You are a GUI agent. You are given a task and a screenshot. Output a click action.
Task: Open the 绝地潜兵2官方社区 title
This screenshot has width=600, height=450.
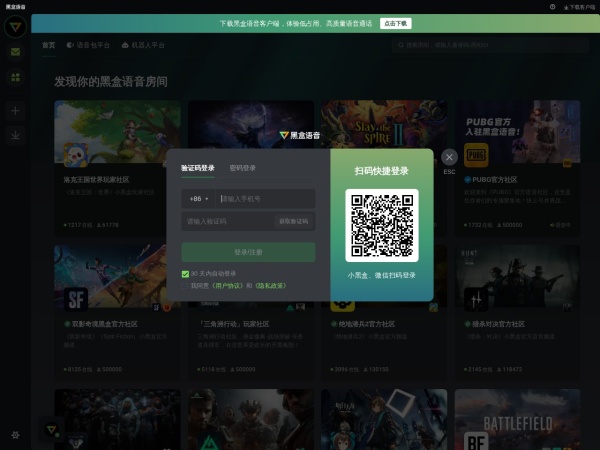pos(367,324)
